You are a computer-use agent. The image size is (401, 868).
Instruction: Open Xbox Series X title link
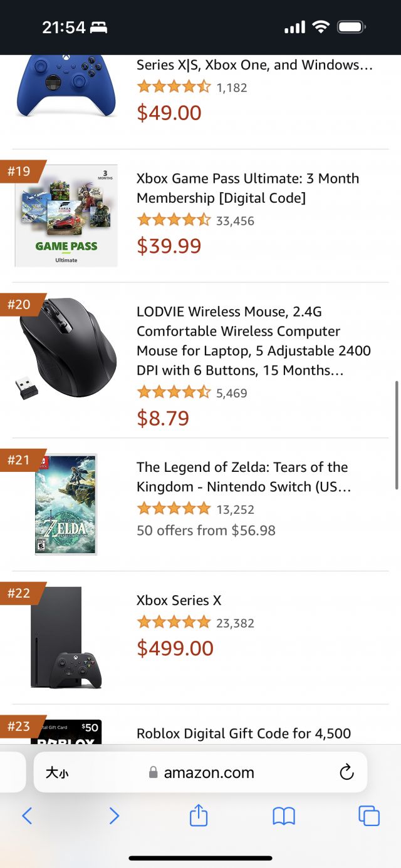(x=179, y=600)
